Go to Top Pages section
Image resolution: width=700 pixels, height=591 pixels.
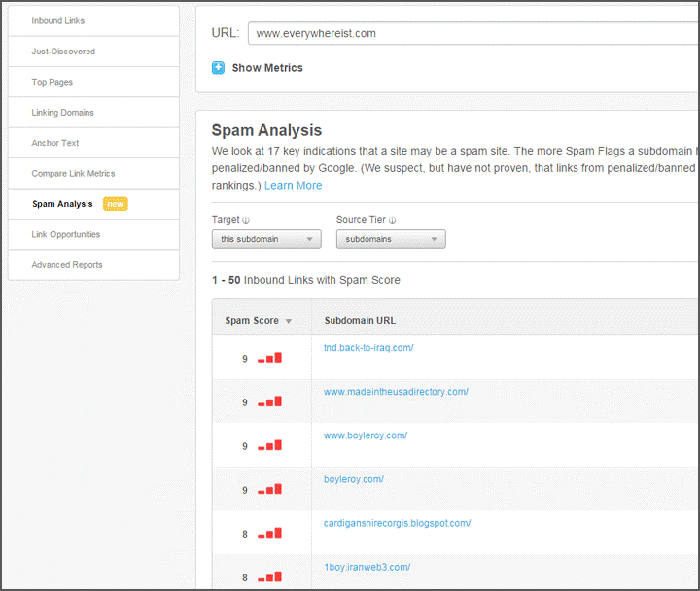coord(52,83)
